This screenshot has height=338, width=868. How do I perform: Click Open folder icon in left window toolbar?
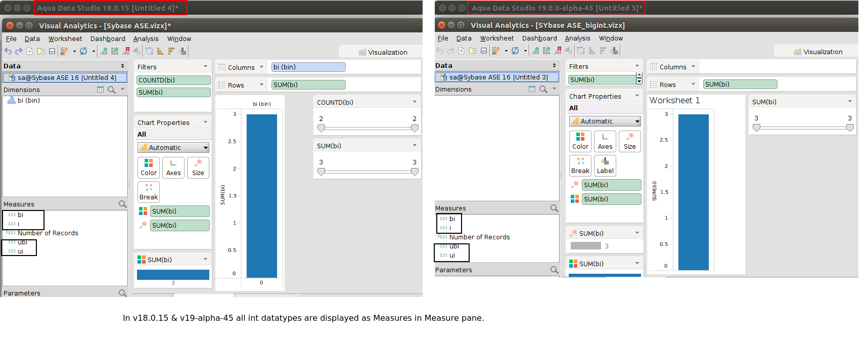point(41,51)
